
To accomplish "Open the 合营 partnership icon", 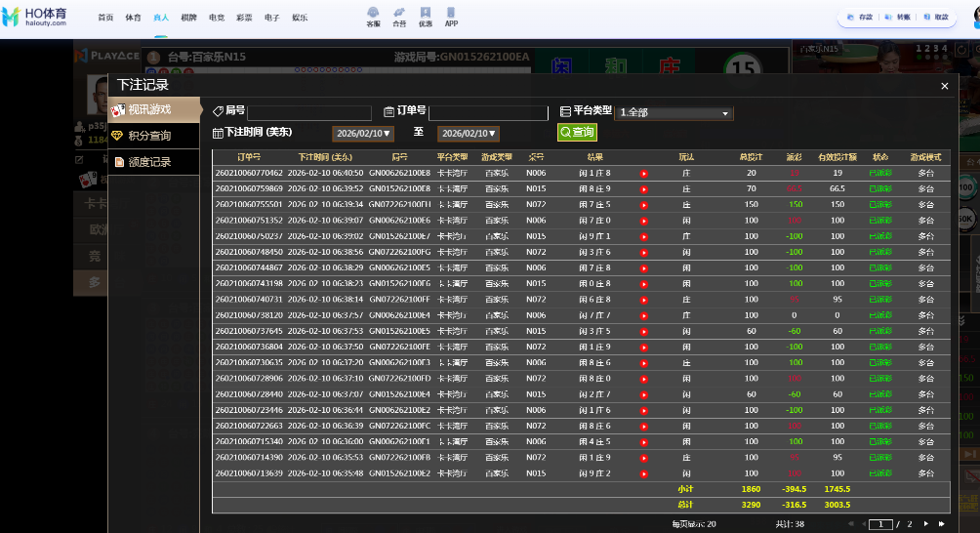I will point(399,16).
